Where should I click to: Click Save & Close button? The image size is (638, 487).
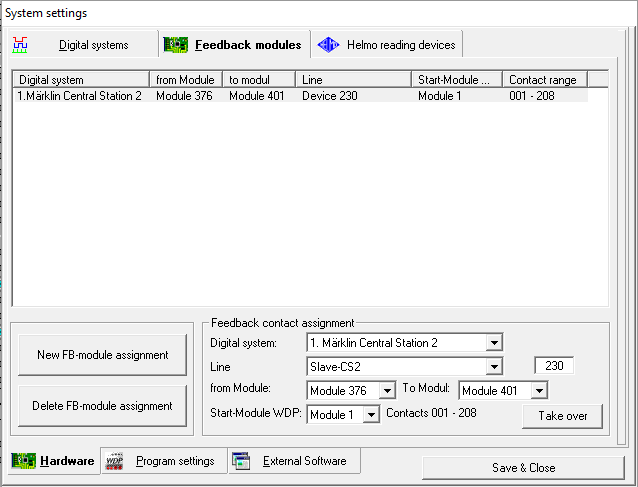523,468
